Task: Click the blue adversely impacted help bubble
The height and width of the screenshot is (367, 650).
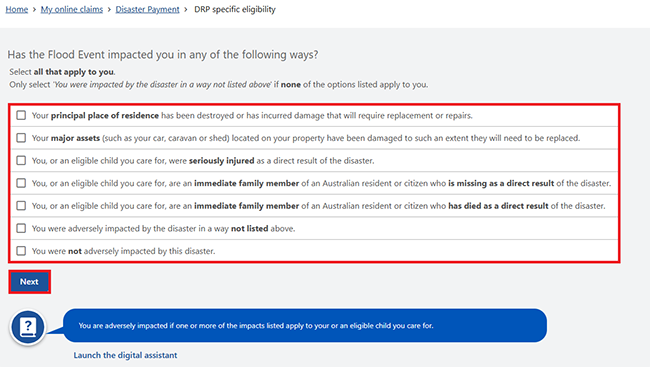Action: [x=305, y=326]
